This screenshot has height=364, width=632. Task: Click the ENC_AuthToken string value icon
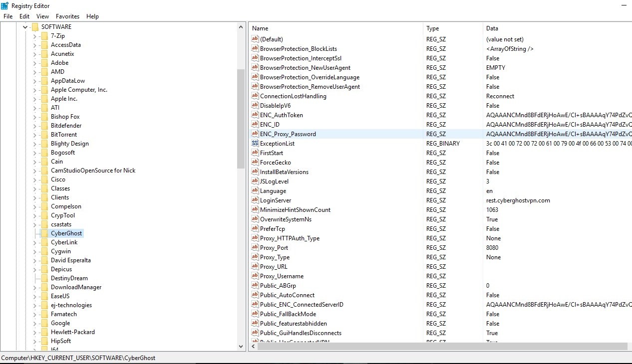coord(255,115)
